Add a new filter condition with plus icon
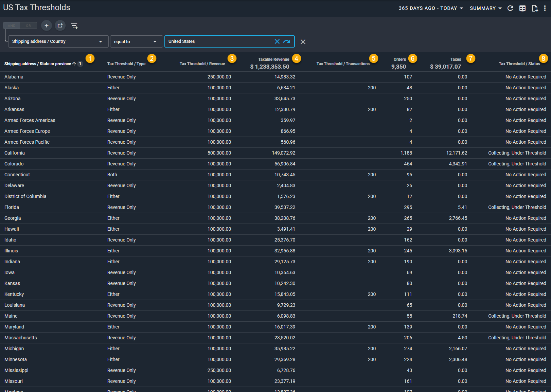The width and height of the screenshot is (551, 392). click(47, 25)
